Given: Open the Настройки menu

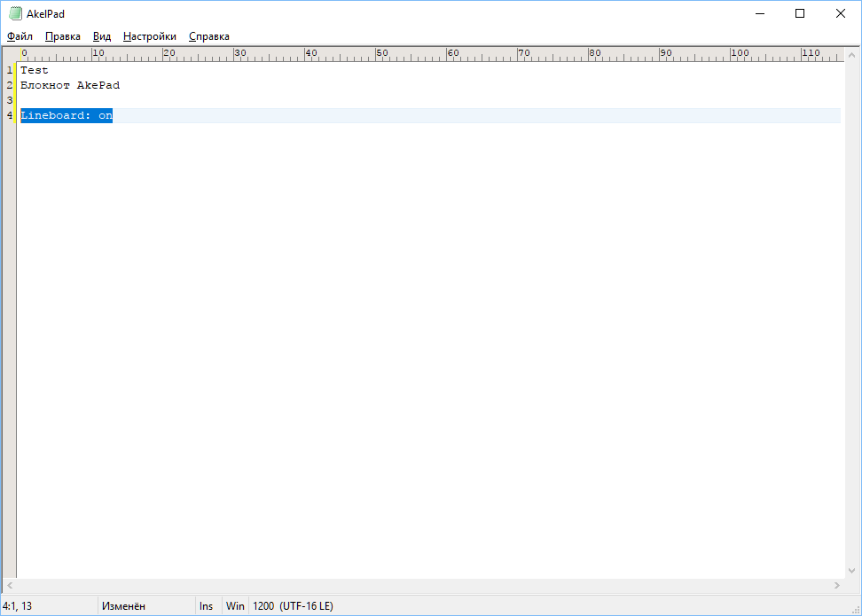Looking at the screenshot, I should 149,36.
